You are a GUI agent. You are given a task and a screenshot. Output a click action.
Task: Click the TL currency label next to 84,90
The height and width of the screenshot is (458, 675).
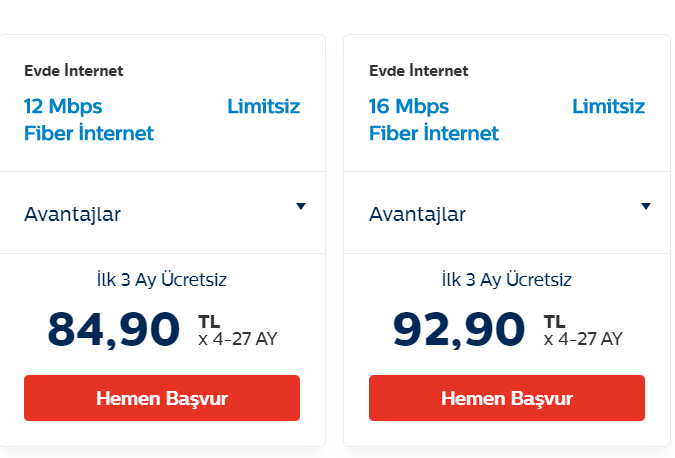click(209, 321)
